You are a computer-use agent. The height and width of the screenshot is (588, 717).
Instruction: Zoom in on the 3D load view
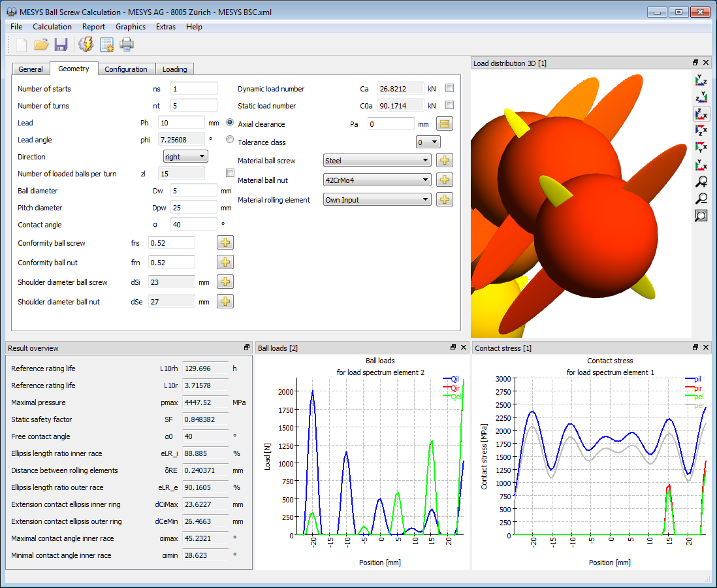701,182
